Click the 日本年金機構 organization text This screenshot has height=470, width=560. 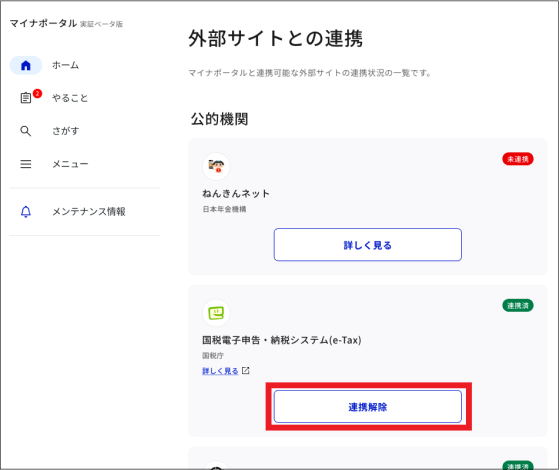pyautogui.click(x=224, y=209)
